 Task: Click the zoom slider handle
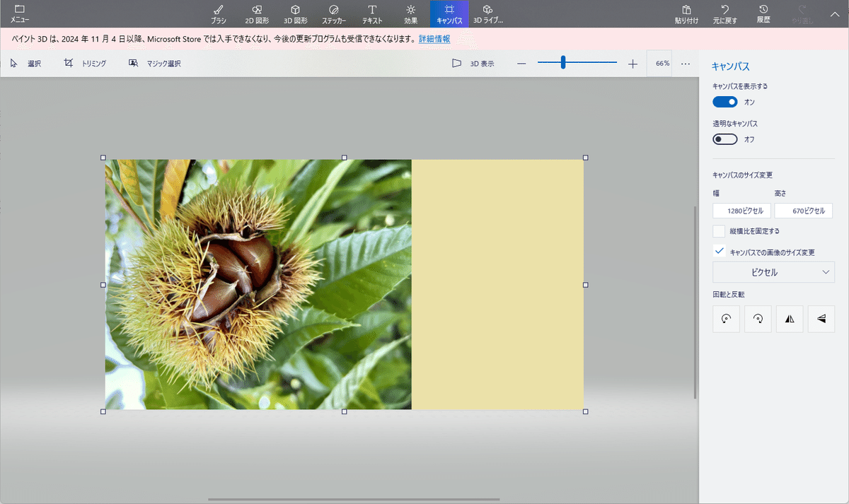(x=563, y=63)
